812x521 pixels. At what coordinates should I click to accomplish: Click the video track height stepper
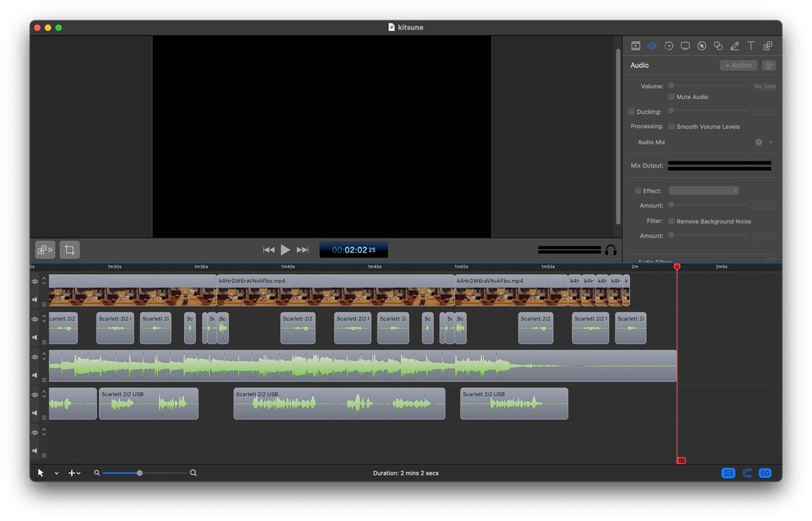point(44,280)
